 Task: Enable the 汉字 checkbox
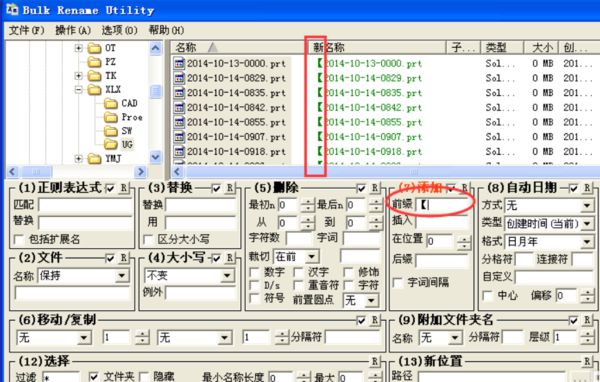pos(298,273)
